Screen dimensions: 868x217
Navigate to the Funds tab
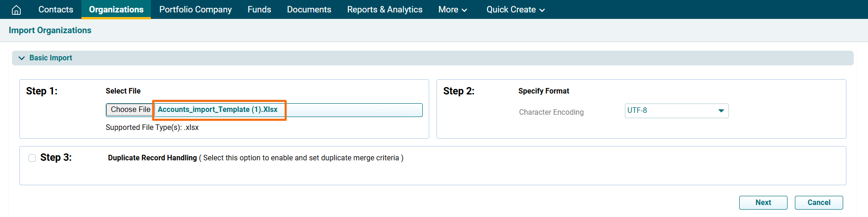pyautogui.click(x=259, y=10)
